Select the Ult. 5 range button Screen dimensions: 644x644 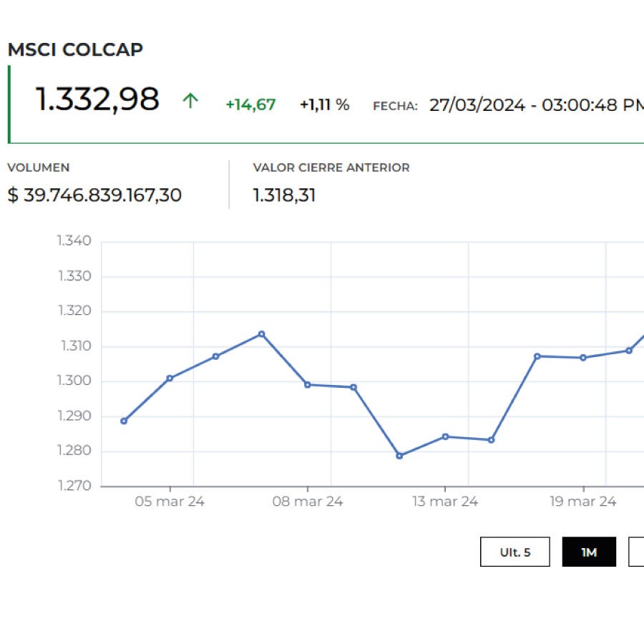coord(514,552)
